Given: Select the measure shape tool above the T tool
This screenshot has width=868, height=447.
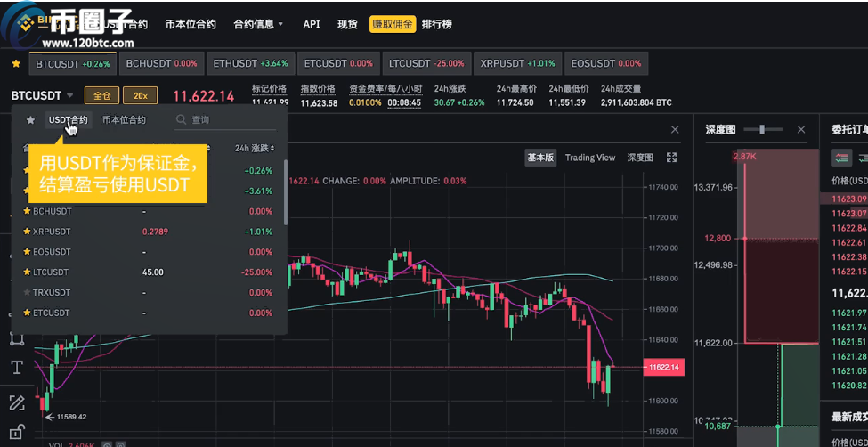Looking at the screenshot, I should 17,339.
